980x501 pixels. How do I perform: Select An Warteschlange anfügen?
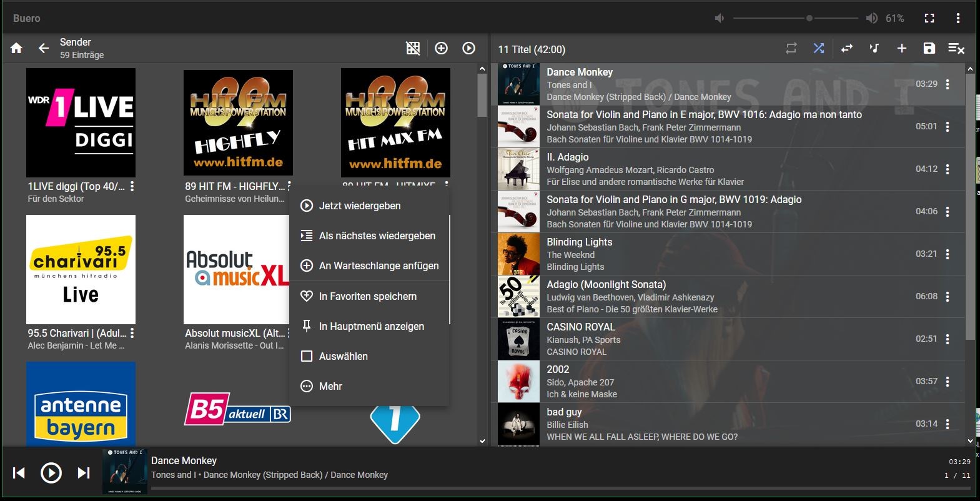369,265
